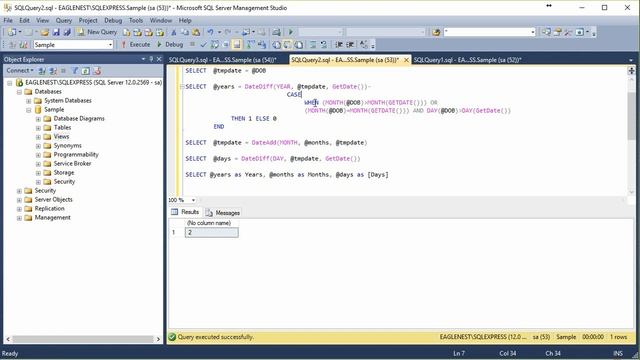Switch to the SQLQuery3.sql tab

[x=222, y=60]
